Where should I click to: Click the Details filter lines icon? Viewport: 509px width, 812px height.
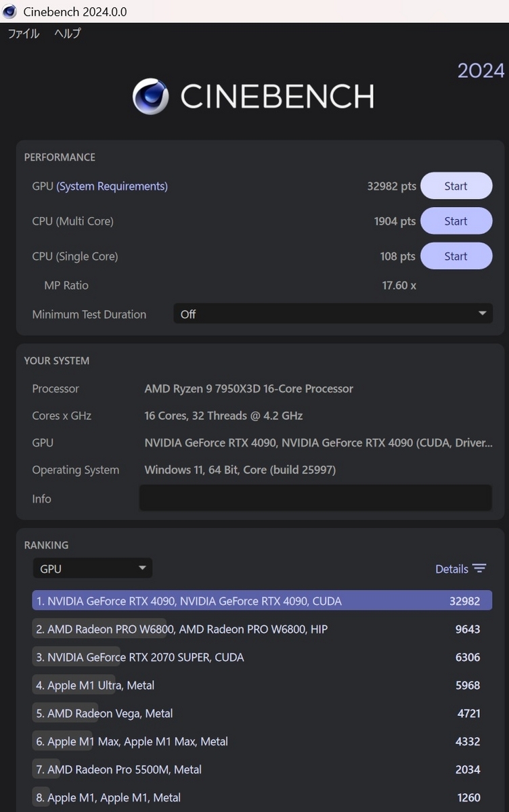tap(479, 568)
